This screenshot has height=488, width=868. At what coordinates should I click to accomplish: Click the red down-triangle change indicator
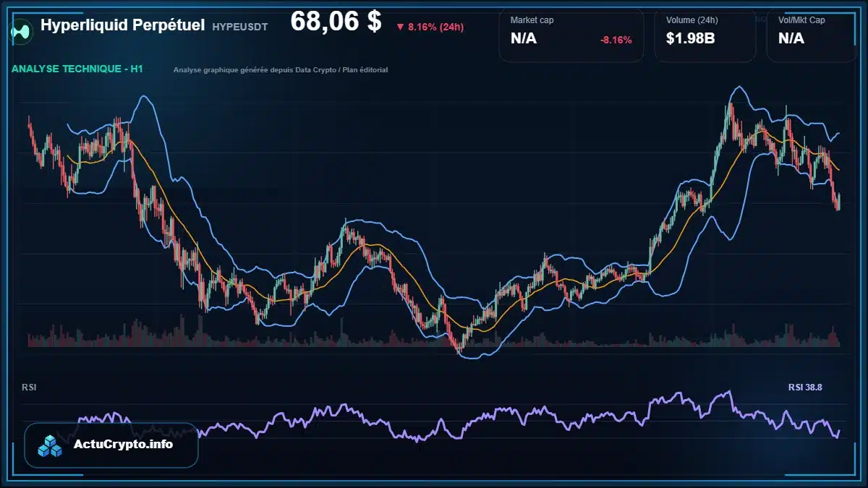point(399,27)
